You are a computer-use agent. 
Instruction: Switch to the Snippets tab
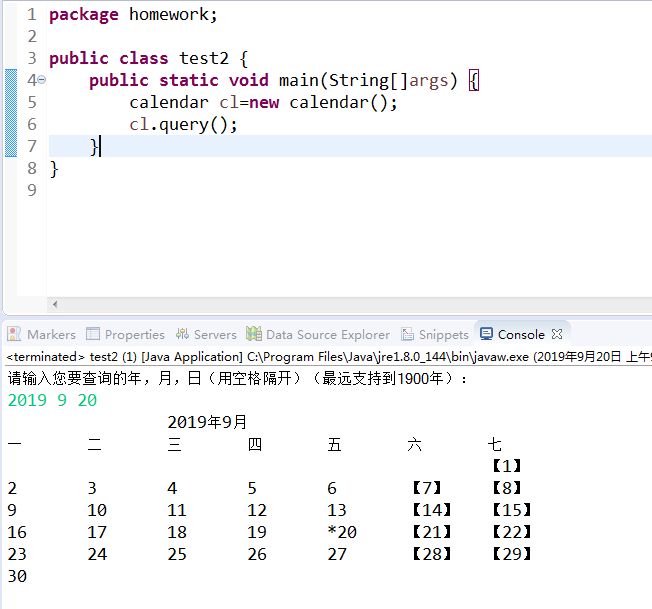(x=435, y=334)
